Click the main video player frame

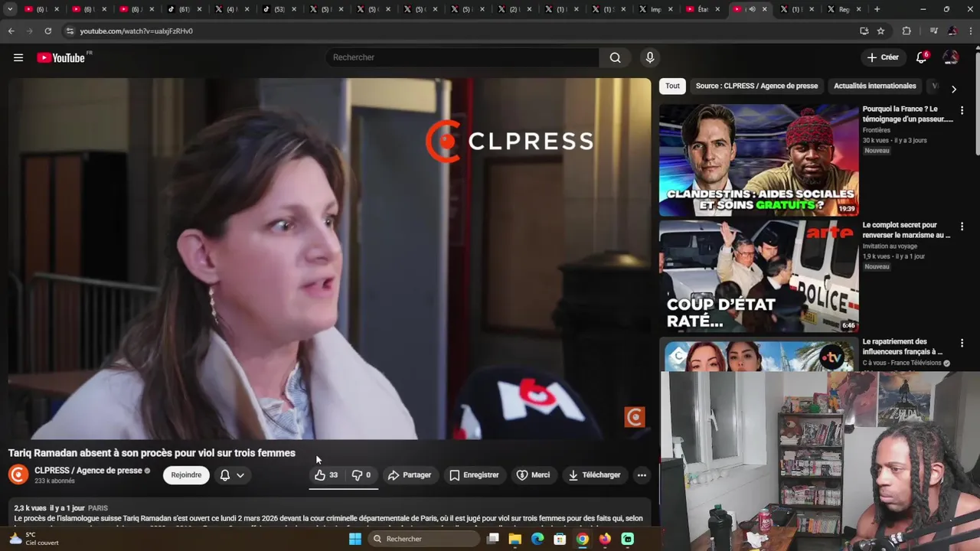point(329,259)
